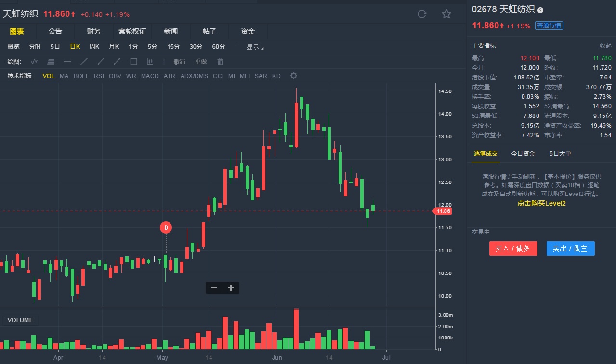Select the rectangle drawing tool
This screenshot has height=364, width=616.
(134, 62)
